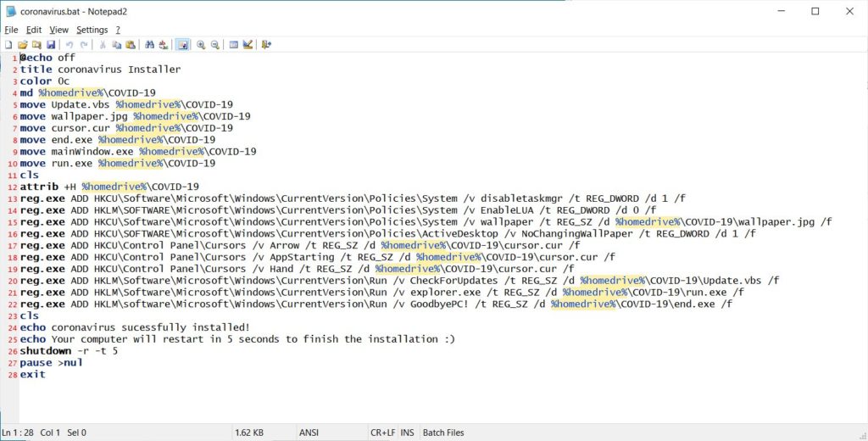Image resolution: width=868 pixels, height=441 pixels.
Task: Click 'Update.vbs' in the move line
Action: click(x=81, y=104)
